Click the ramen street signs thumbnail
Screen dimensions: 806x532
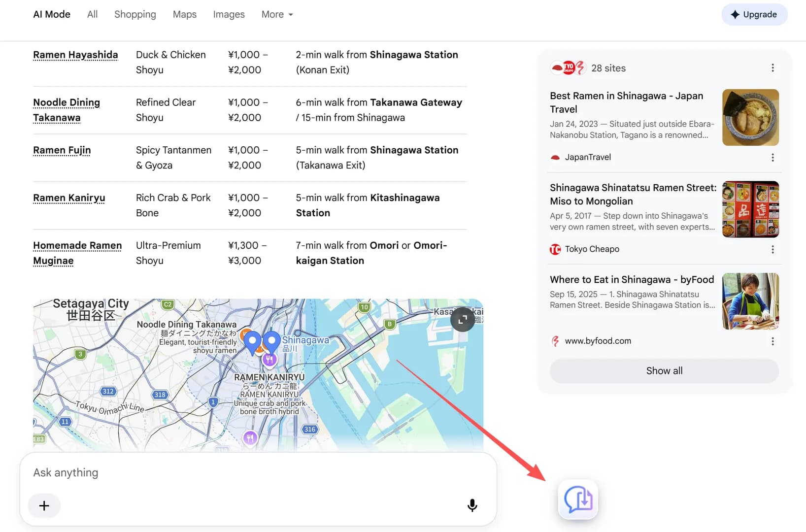[750, 209]
